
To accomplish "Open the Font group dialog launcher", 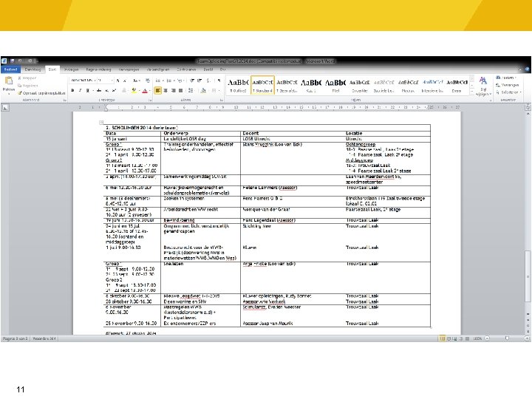I will click(150, 100).
